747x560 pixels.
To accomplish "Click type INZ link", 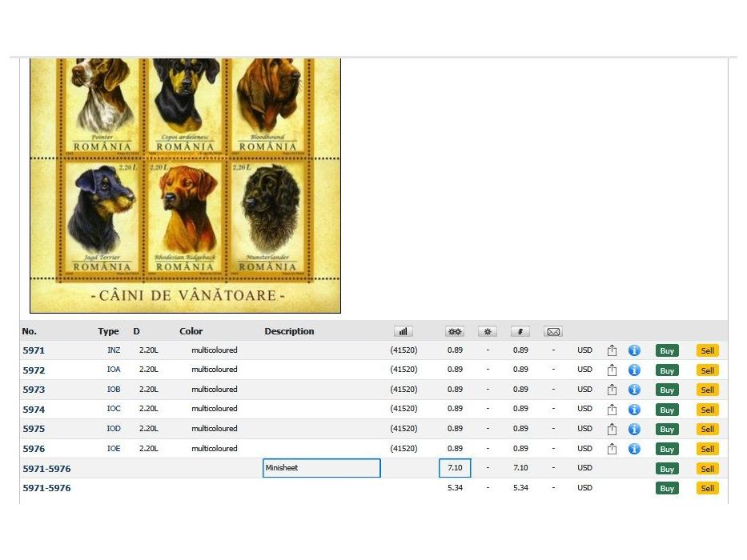I will (x=114, y=350).
